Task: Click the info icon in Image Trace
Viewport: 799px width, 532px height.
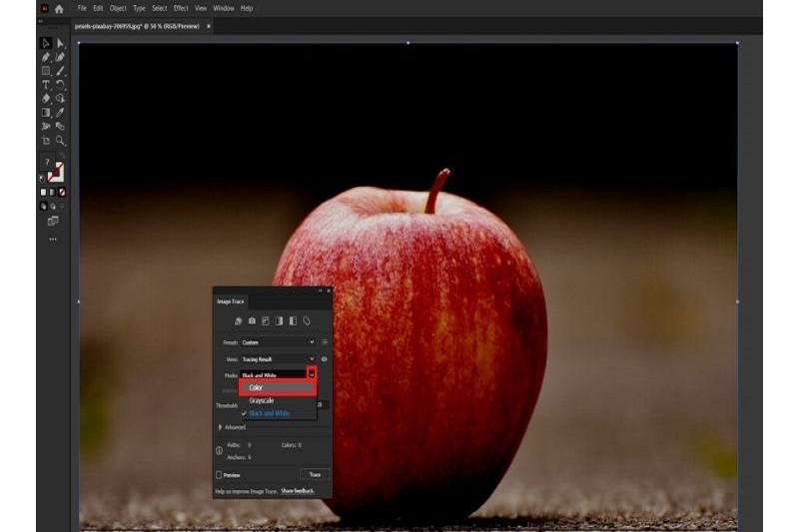Action: pos(219,450)
